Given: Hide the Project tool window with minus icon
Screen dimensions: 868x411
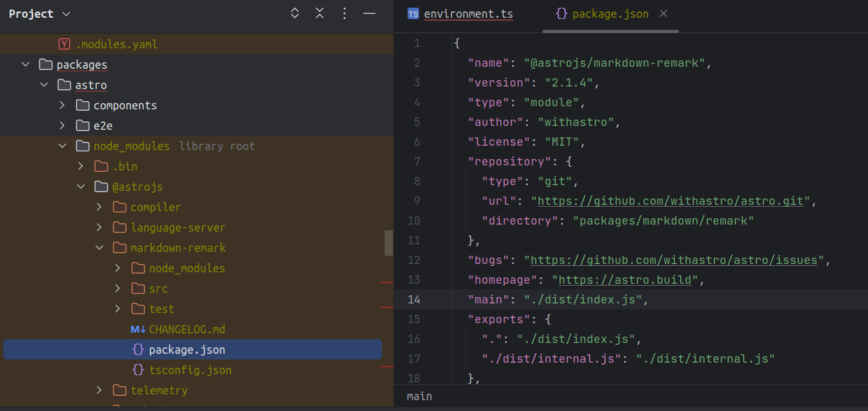Looking at the screenshot, I should (369, 13).
